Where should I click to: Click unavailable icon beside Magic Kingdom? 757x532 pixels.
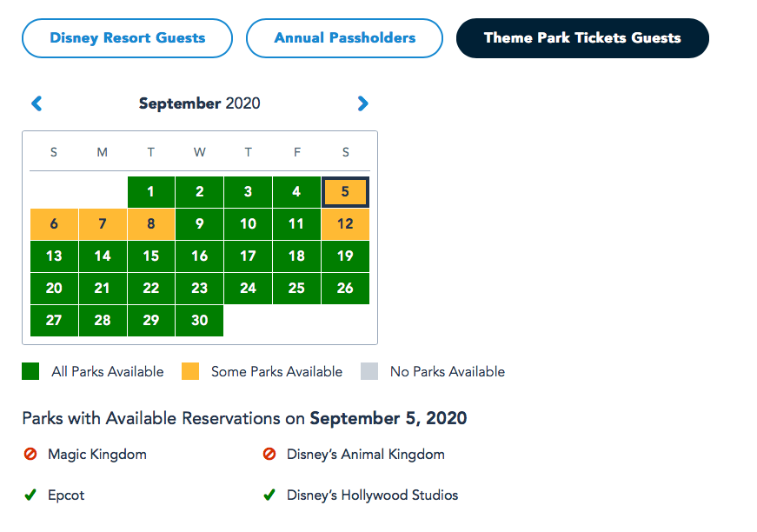click(30, 454)
